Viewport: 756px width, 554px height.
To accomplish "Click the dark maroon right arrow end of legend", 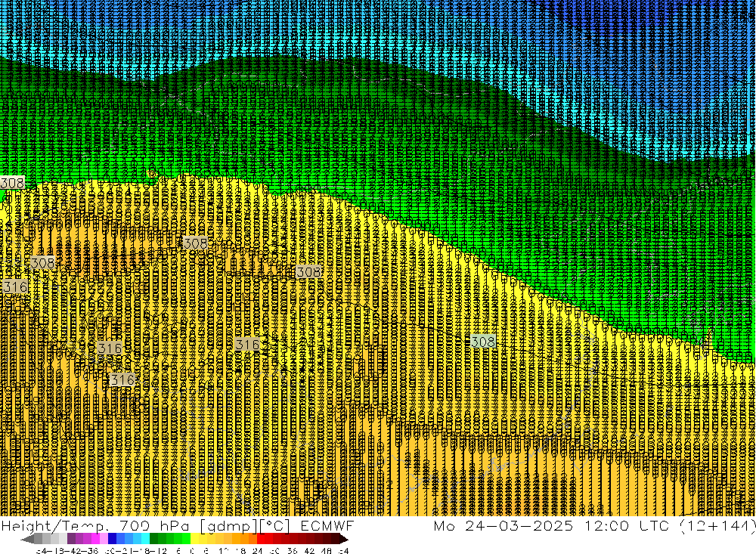I will click(344, 539).
